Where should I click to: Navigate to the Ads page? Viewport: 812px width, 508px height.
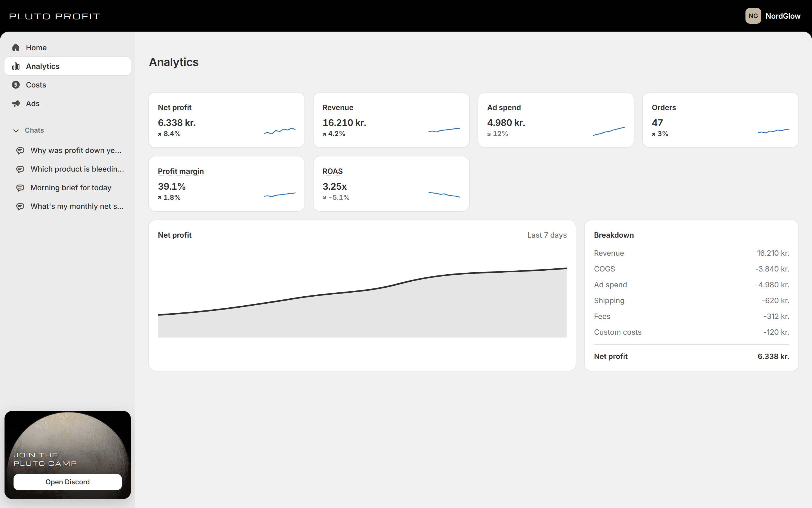coord(67,104)
